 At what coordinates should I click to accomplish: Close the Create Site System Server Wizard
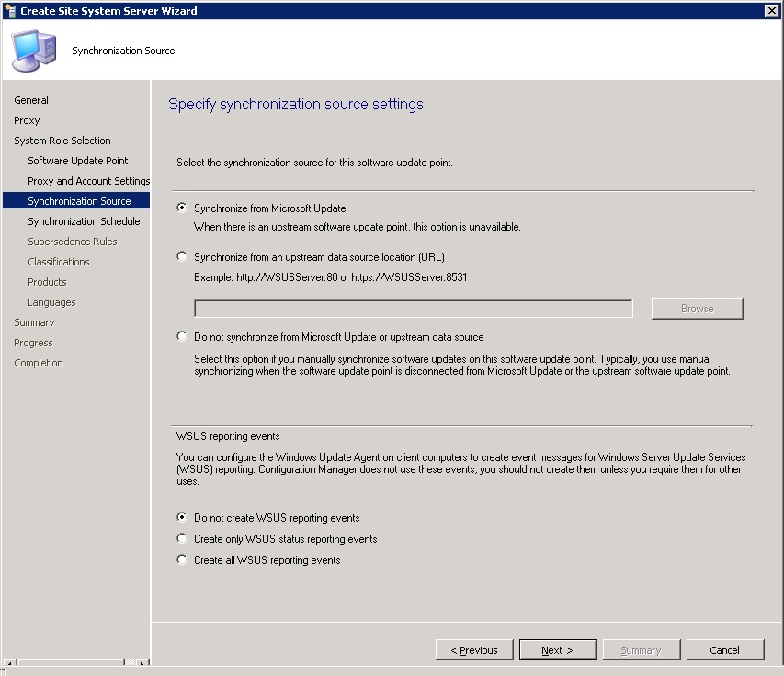(772, 10)
